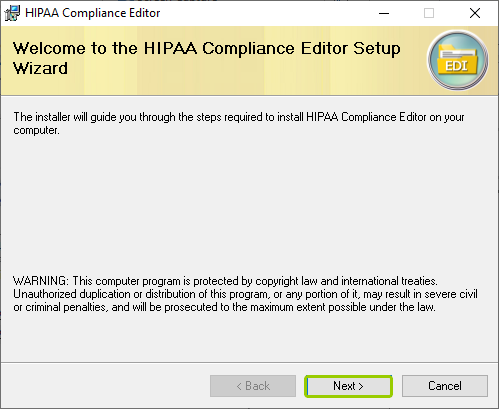
Task: Click the Next button to continue setup
Action: [x=348, y=386]
